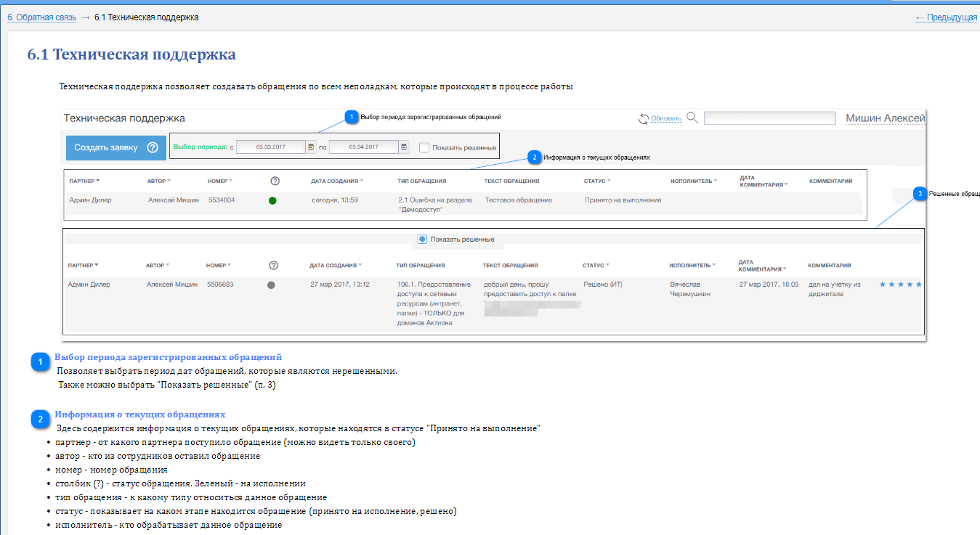Viewport: 980px width, 535px height.
Task: Click the circular-arrows refresh icon beside Обновить
Action: click(x=643, y=119)
